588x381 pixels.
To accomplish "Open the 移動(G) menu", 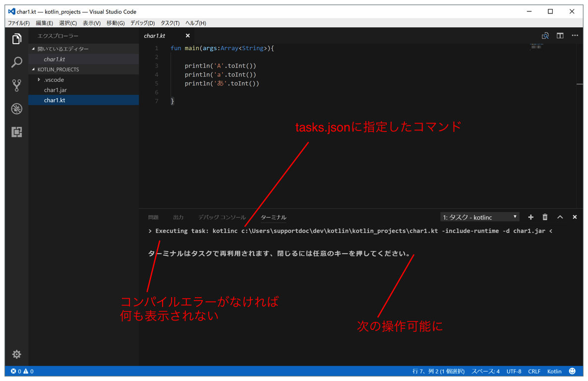I will (116, 23).
